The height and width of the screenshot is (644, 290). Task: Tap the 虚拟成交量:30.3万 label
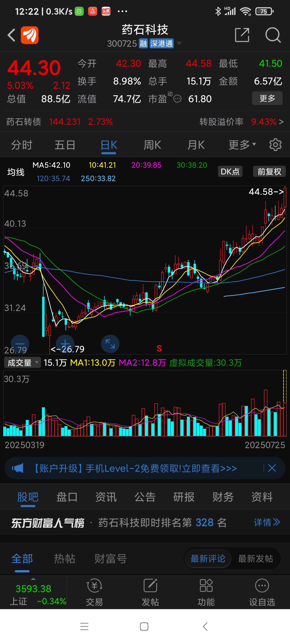point(206,363)
